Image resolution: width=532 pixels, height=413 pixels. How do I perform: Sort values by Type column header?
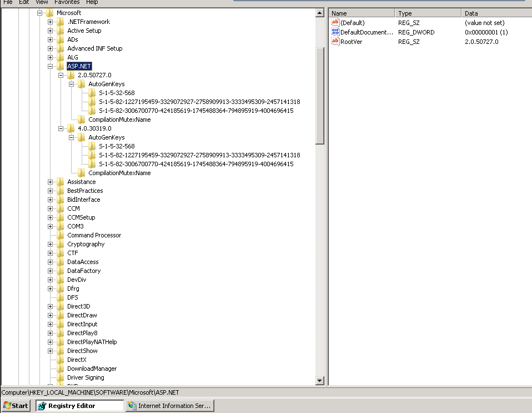(428, 13)
